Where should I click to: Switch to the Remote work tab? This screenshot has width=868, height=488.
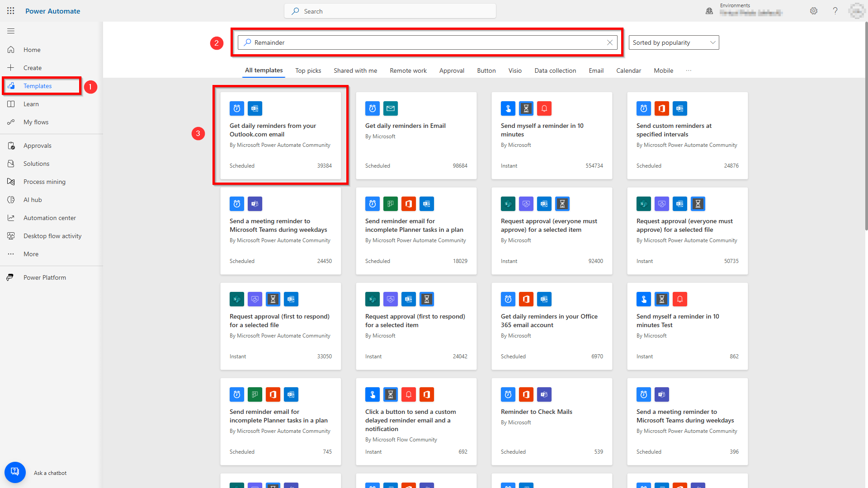[x=408, y=70]
